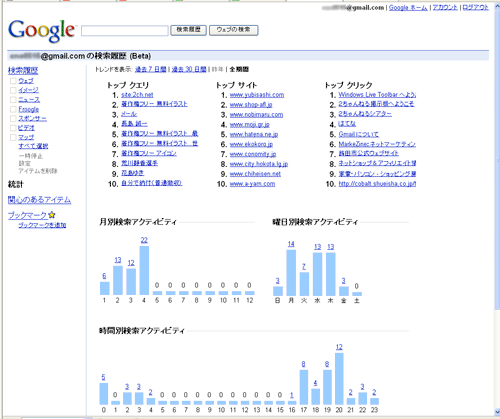500x419 pixels.
Task: Open top site www.hatena.ne.jp
Action: coord(254,134)
